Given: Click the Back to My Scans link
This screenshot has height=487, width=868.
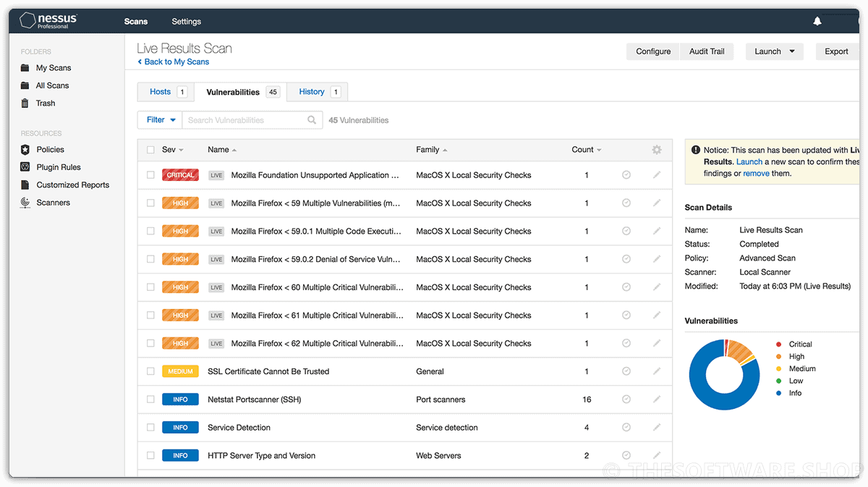Looking at the screenshot, I should tap(174, 62).
